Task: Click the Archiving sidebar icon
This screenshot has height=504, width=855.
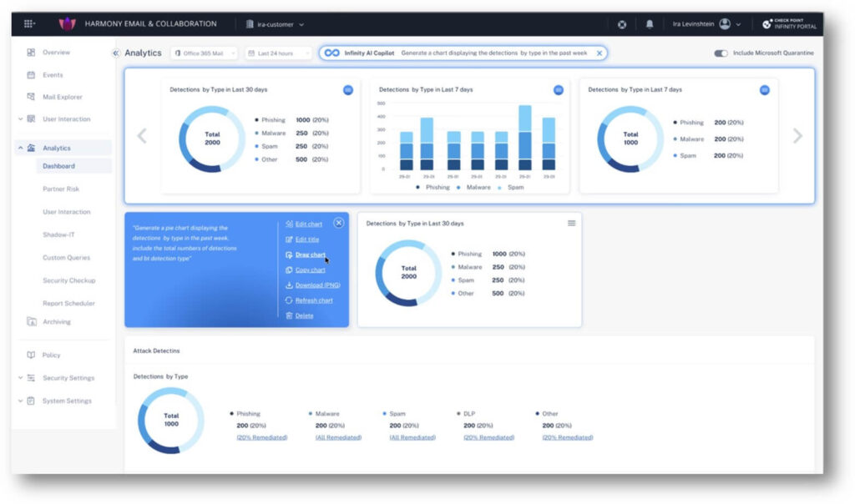Action: pyautogui.click(x=32, y=321)
